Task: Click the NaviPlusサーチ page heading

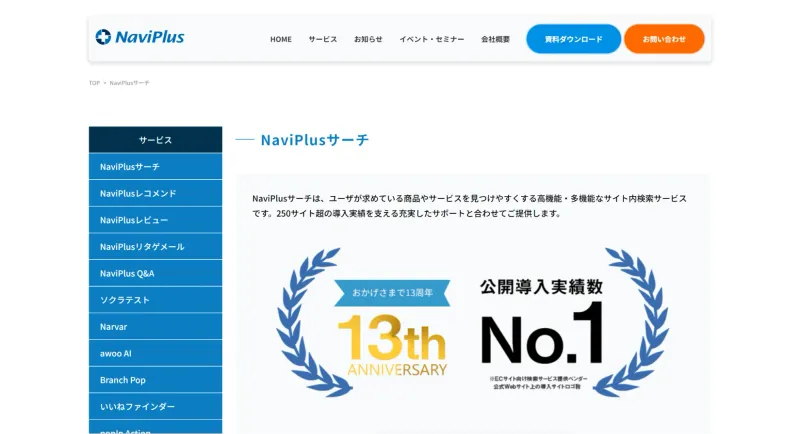Action: 315,140
